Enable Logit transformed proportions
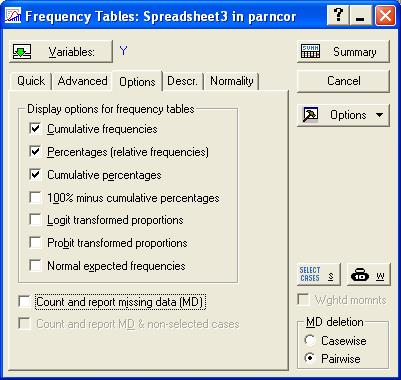Screen dimensions: 401x380 pyautogui.click(x=35, y=220)
